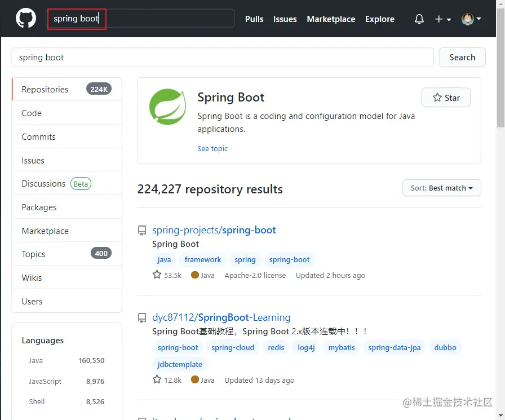Focus the header search field

[x=140, y=19]
